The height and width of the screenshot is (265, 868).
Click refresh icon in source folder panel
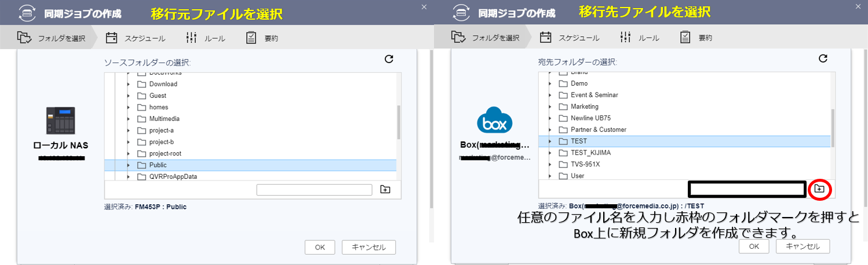(x=389, y=59)
